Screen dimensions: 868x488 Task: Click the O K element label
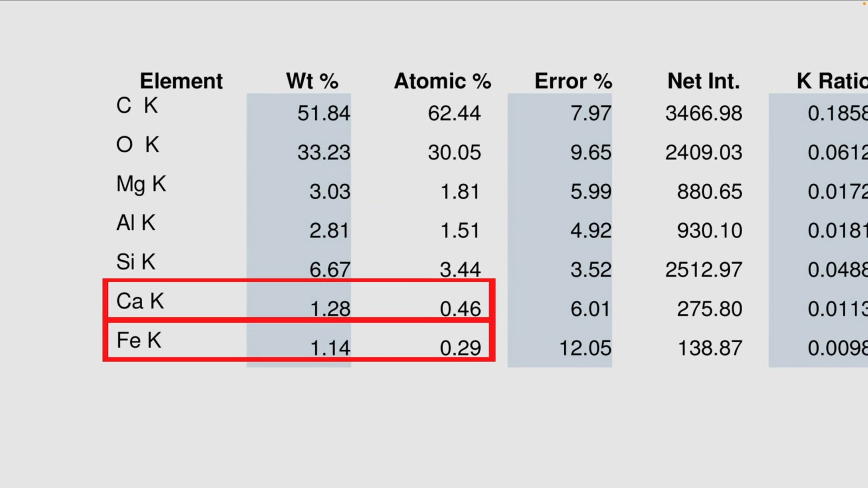tap(138, 145)
